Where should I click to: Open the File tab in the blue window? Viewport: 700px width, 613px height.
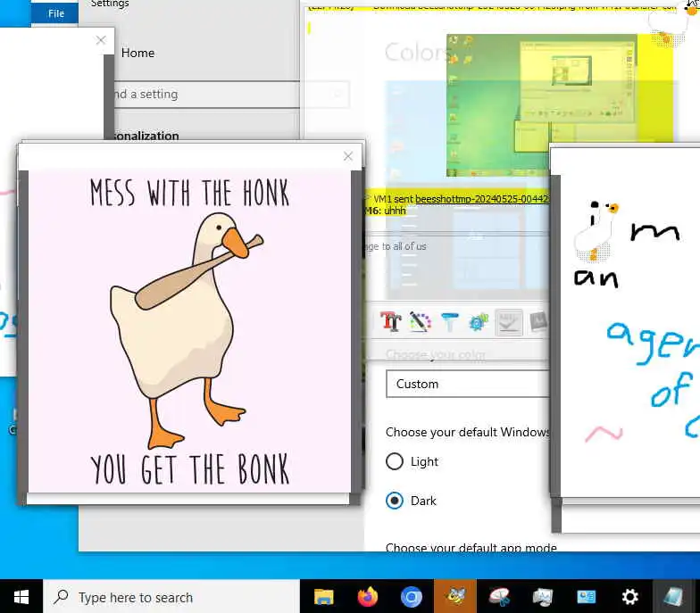point(55,13)
